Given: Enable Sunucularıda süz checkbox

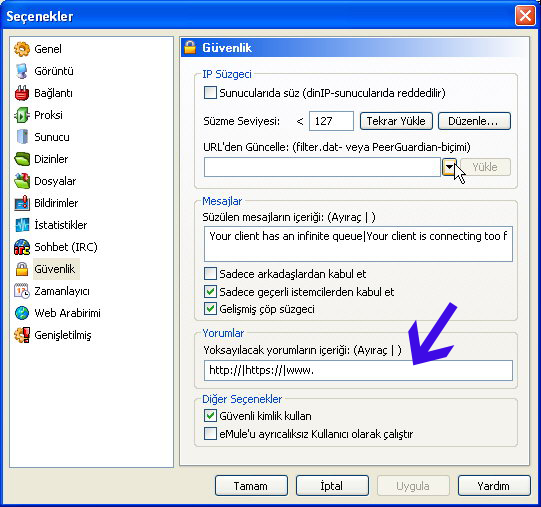Looking at the screenshot, I should [x=210, y=93].
